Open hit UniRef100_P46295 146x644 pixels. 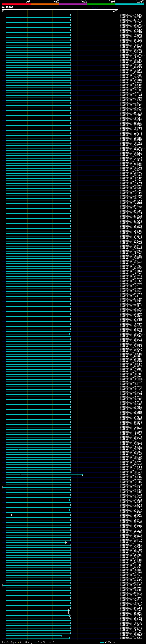click(131, 15)
